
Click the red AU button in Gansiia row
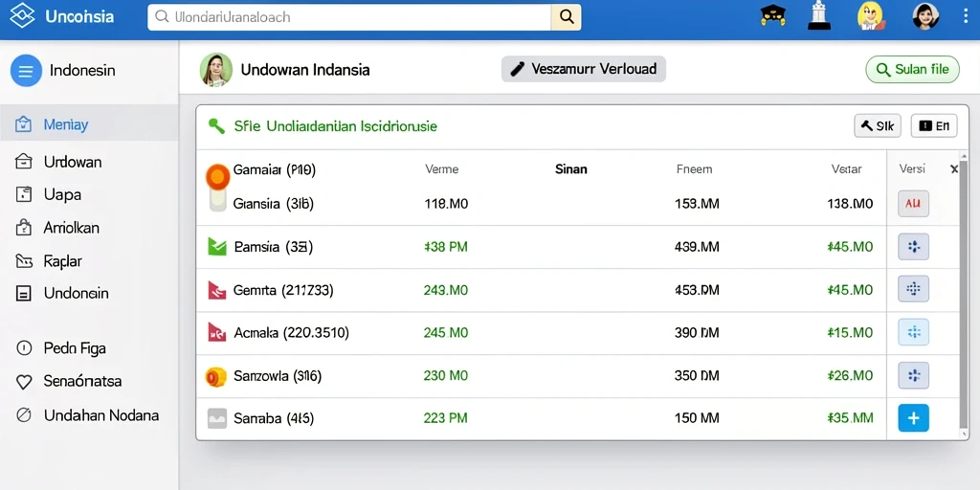913,204
